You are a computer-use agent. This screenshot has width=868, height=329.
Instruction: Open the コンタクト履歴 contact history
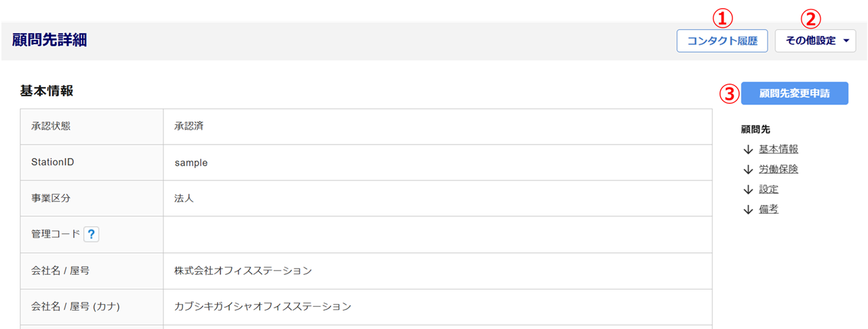click(x=722, y=41)
